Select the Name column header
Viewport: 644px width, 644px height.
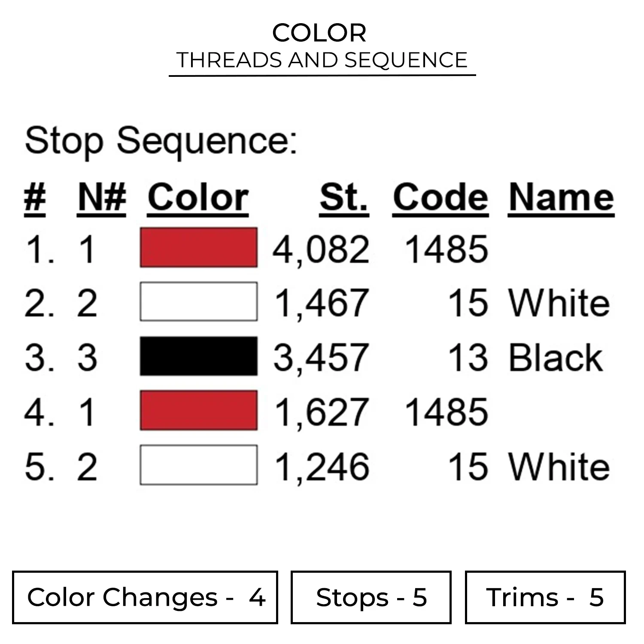(561, 197)
